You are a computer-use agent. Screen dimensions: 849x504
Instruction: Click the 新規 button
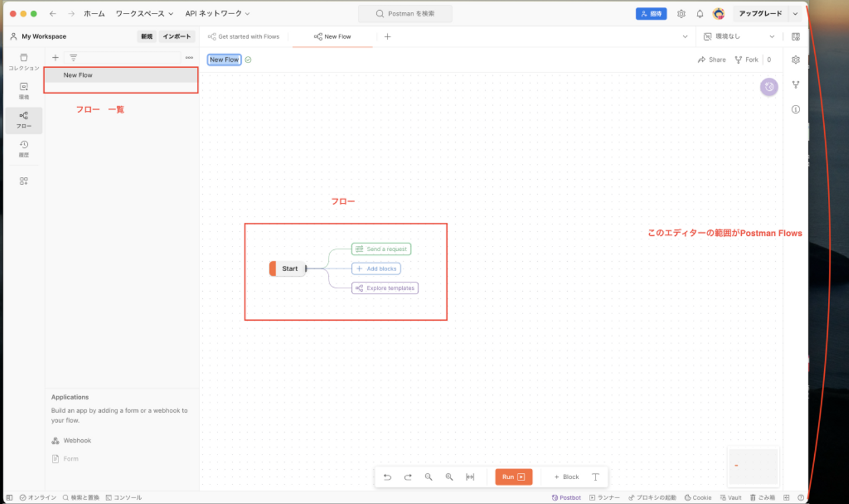pos(147,37)
